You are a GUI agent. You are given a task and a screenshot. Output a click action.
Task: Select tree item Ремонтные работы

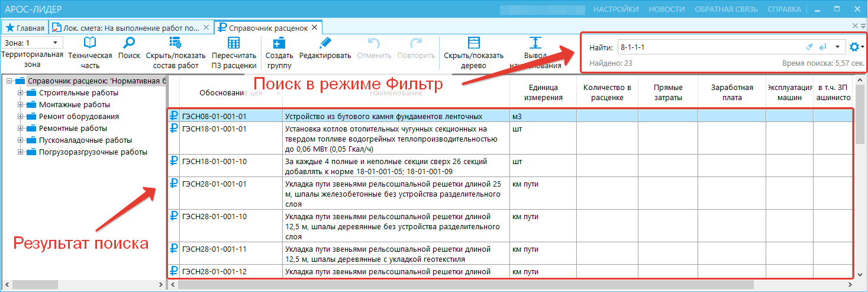pos(73,128)
